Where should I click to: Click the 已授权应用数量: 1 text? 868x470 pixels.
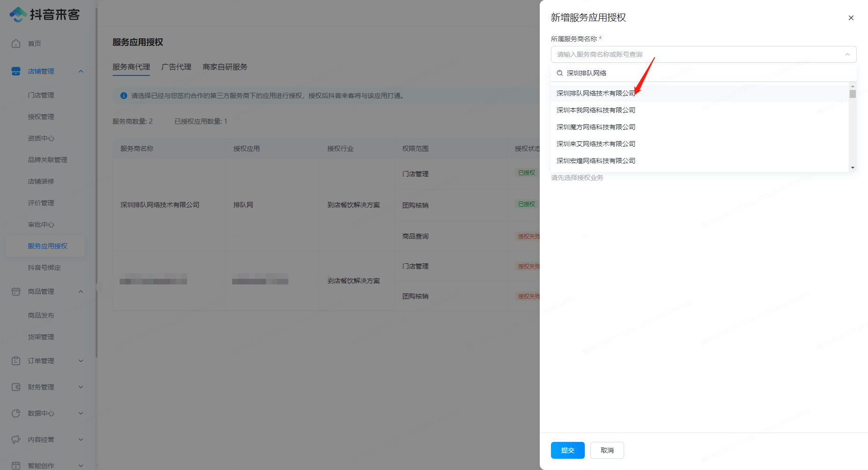click(201, 121)
